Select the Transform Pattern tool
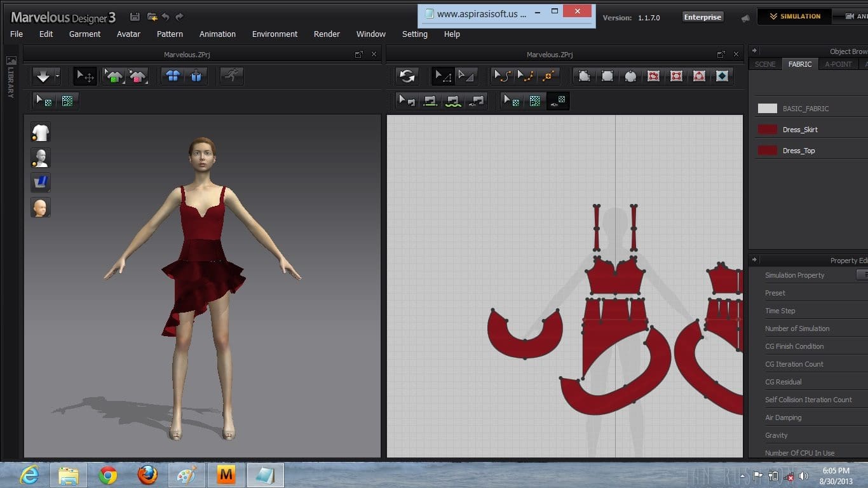 466,76
